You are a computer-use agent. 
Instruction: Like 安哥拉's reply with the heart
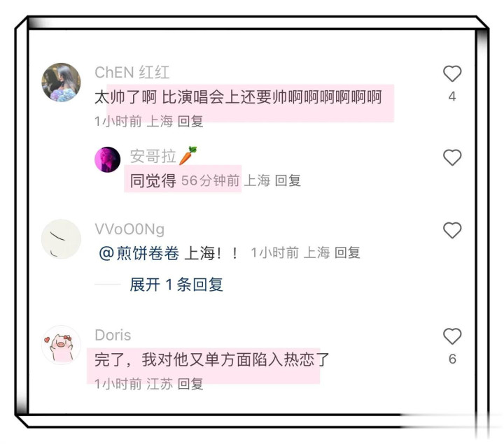(x=452, y=157)
